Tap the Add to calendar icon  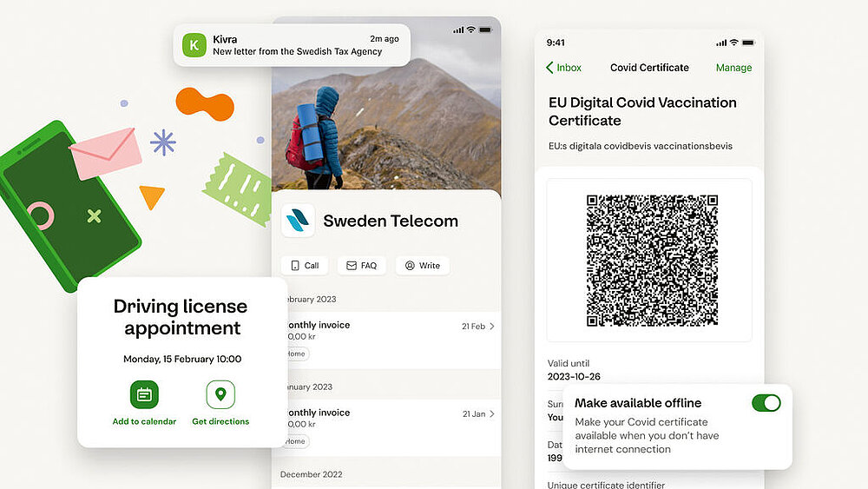pyautogui.click(x=144, y=394)
